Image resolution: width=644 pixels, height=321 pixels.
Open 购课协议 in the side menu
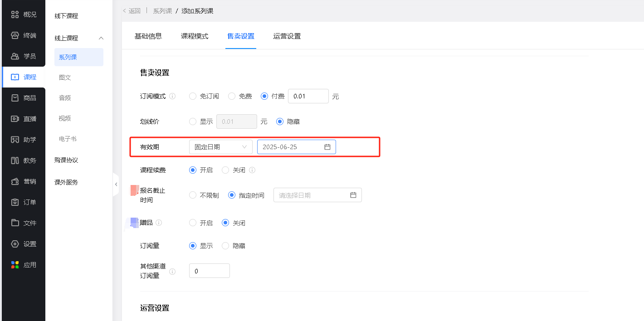pyautogui.click(x=66, y=160)
